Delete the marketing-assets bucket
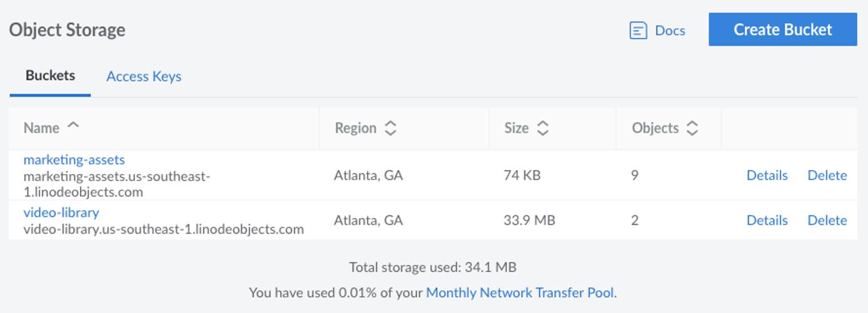 (827, 175)
